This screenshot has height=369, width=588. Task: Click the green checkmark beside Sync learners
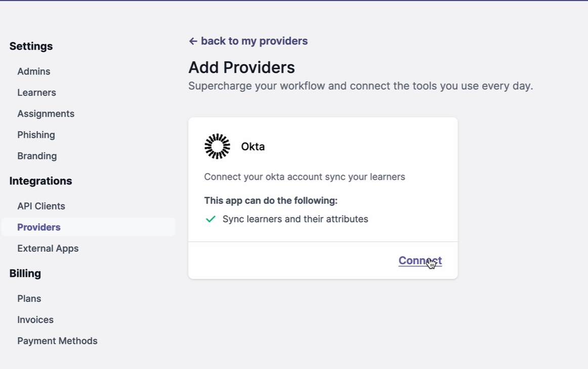coord(211,219)
